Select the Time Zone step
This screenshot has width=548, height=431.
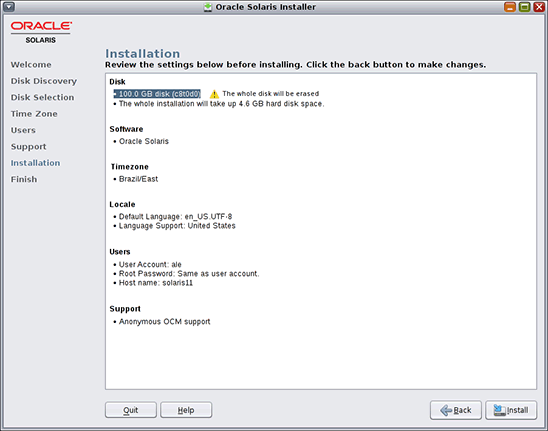[34, 114]
